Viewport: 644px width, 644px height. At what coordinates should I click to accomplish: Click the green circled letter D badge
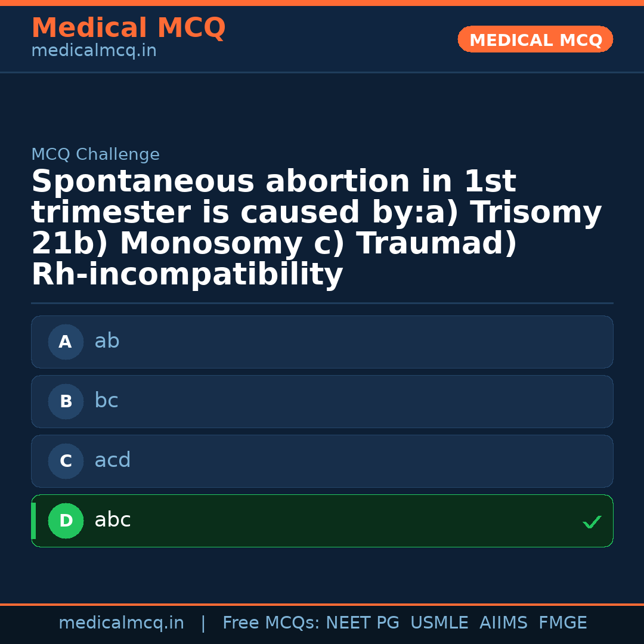tap(66, 521)
